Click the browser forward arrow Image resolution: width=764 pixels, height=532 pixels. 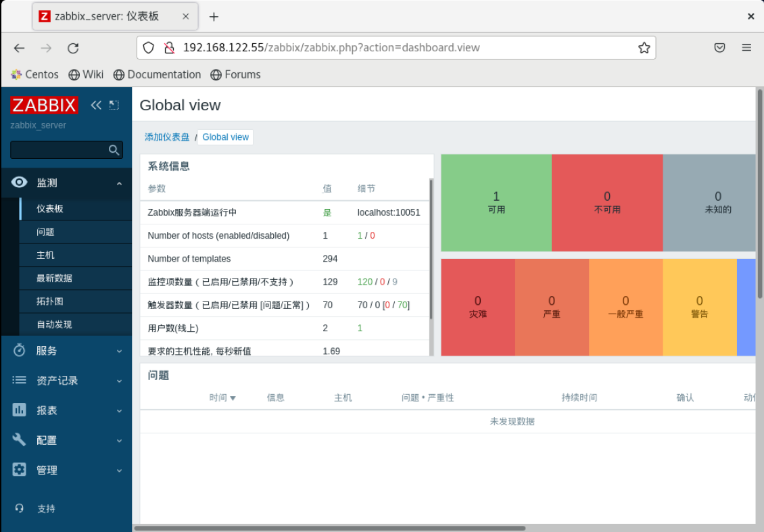pyautogui.click(x=46, y=48)
